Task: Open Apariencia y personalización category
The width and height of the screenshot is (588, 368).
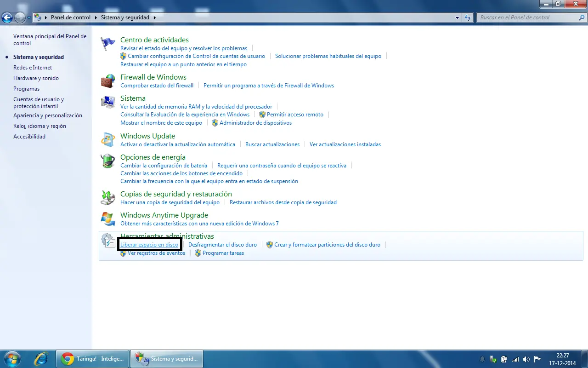Action: click(48, 115)
